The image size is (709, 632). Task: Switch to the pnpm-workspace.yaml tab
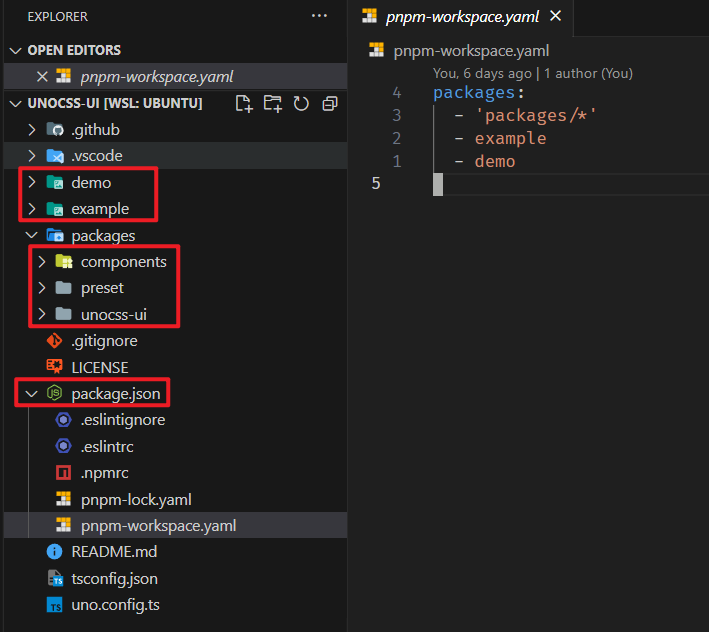click(462, 17)
